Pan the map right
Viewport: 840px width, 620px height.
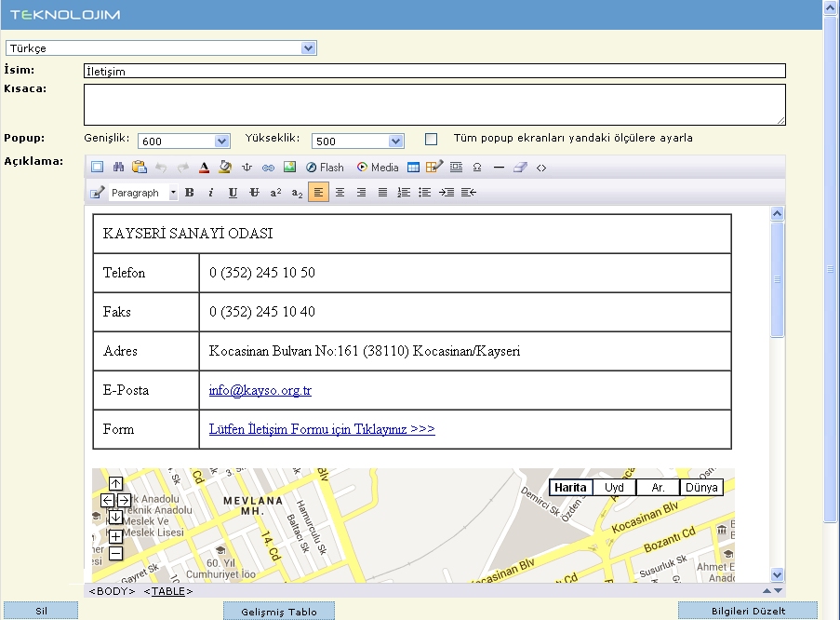[124, 501]
